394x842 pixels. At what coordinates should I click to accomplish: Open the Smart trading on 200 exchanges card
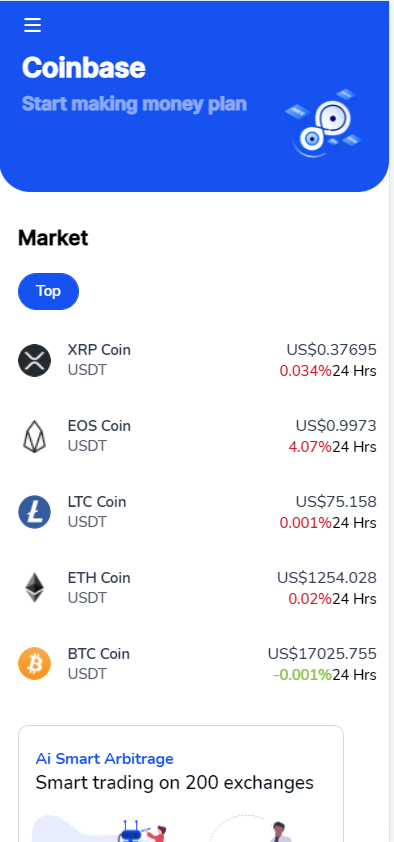coord(181,783)
